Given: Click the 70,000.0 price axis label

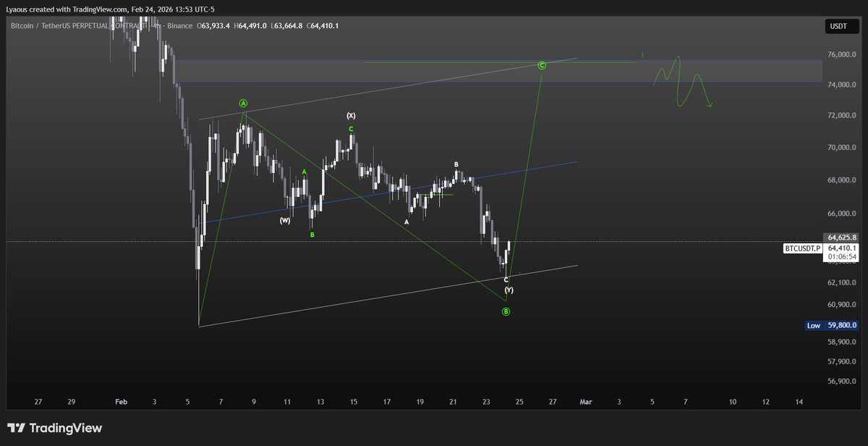Looking at the screenshot, I should [843, 148].
